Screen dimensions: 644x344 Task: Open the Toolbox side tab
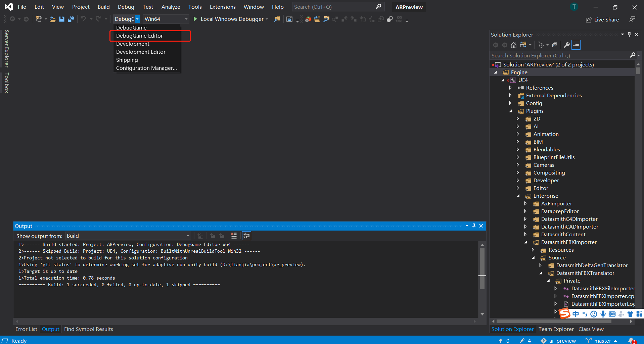6,83
